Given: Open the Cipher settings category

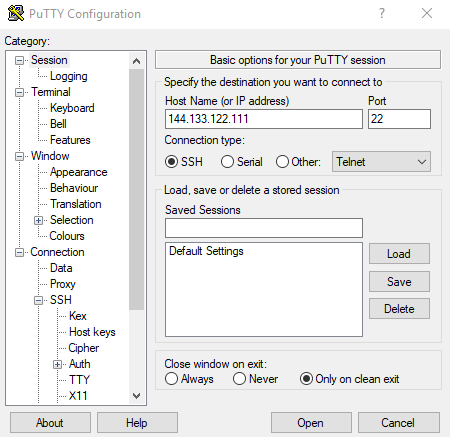Looking at the screenshot, I should (84, 348).
